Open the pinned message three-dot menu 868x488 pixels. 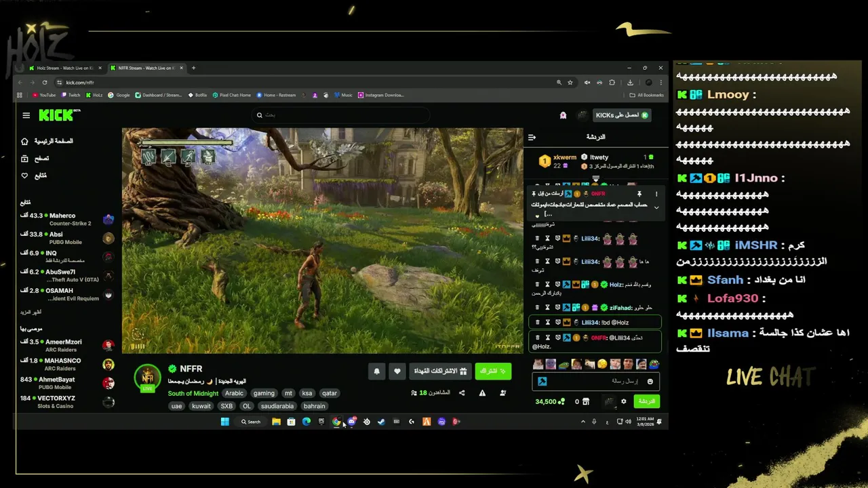coord(656,194)
